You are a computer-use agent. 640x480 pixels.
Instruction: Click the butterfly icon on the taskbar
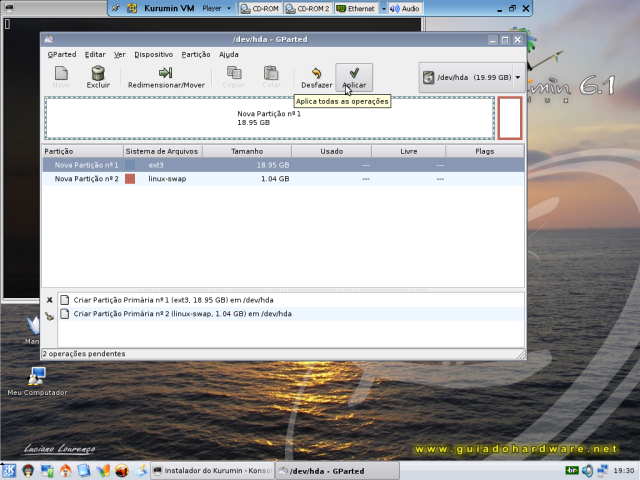103,471
